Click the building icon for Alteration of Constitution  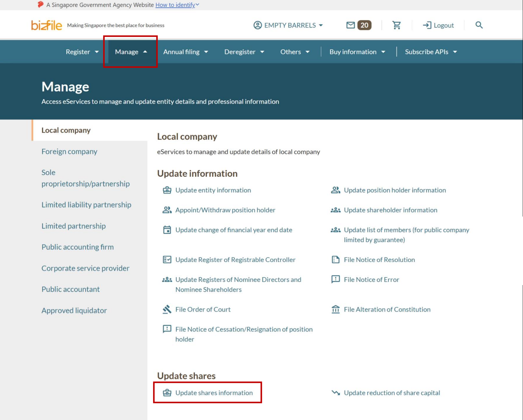[336, 309]
